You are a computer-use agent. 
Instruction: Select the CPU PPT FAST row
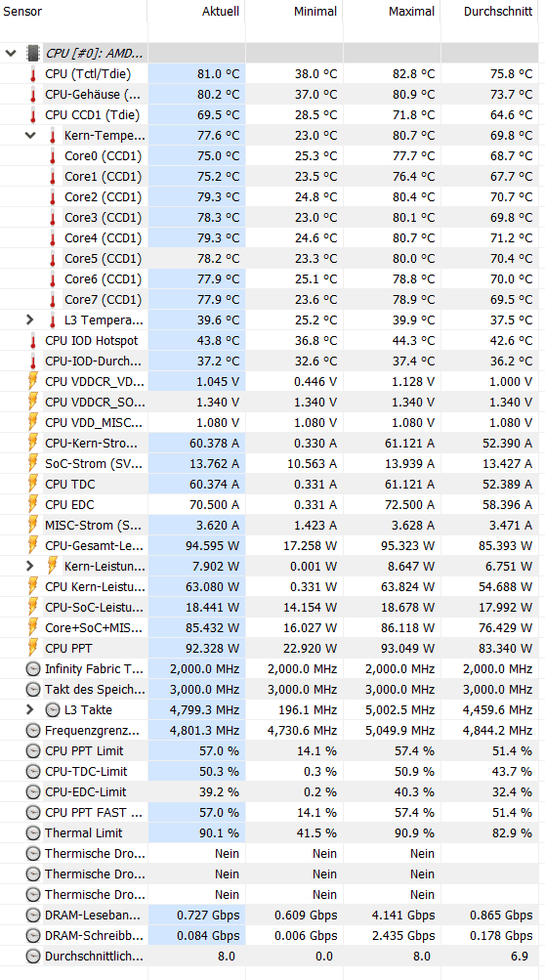click(269, 813)
